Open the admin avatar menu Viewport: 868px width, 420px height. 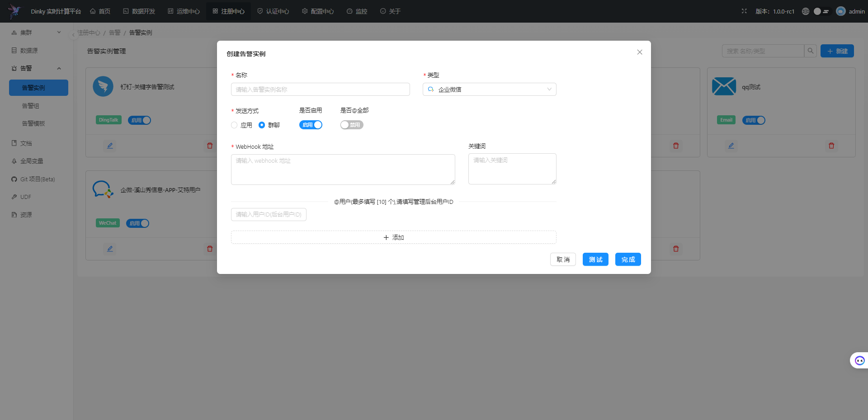[x=850, y=11]
